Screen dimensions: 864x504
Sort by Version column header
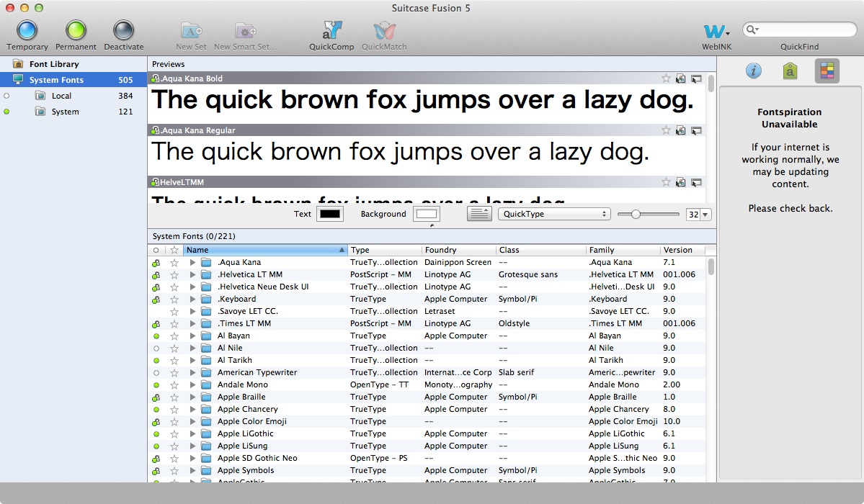[682, 250]
